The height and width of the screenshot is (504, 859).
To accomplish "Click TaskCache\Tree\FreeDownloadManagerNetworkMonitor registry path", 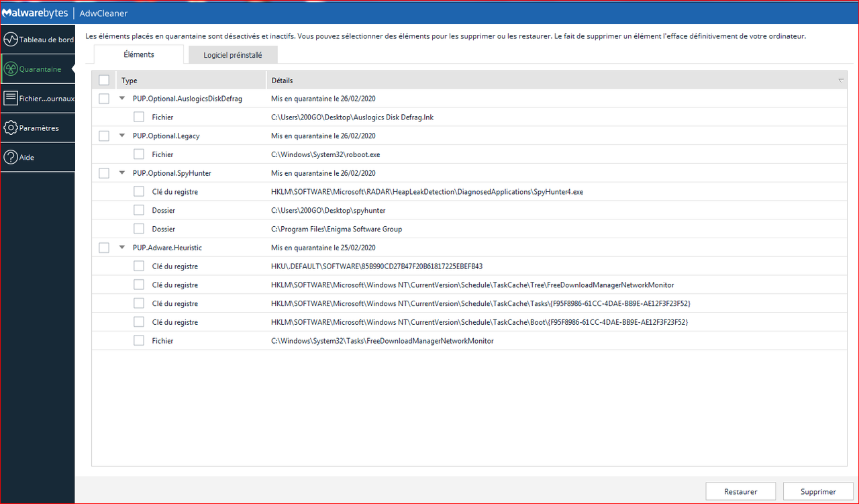I will click(472, 285).
